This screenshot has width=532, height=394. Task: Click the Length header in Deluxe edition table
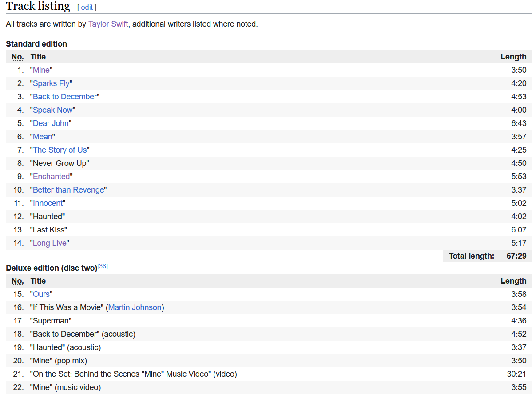(x=513, y=281)
